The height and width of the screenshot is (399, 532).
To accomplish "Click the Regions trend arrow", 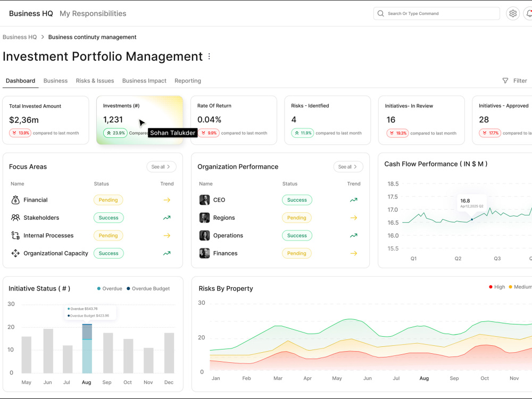I will point(354,218).
